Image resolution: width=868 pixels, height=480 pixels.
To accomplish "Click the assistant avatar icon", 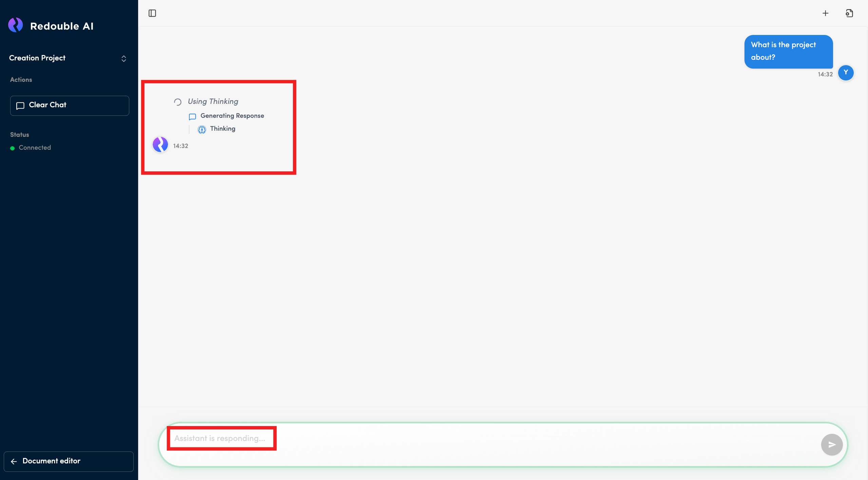I will pyautogui.click(x=160, y=145).
